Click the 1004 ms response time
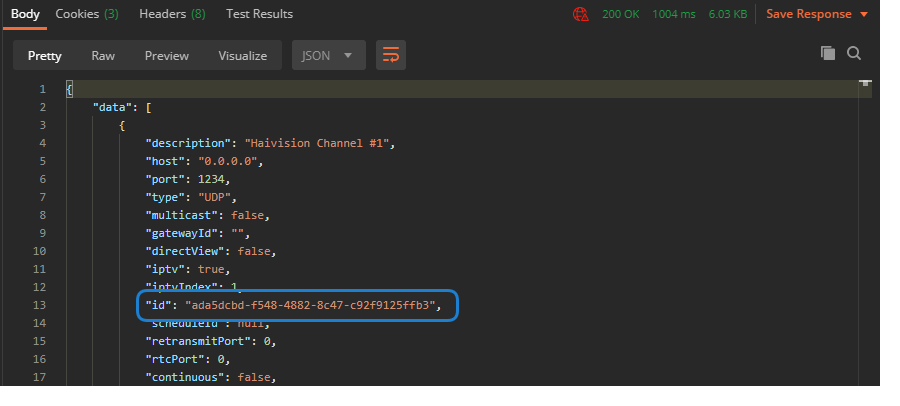This screenshot has width=900, height=406. click(675, 14)
